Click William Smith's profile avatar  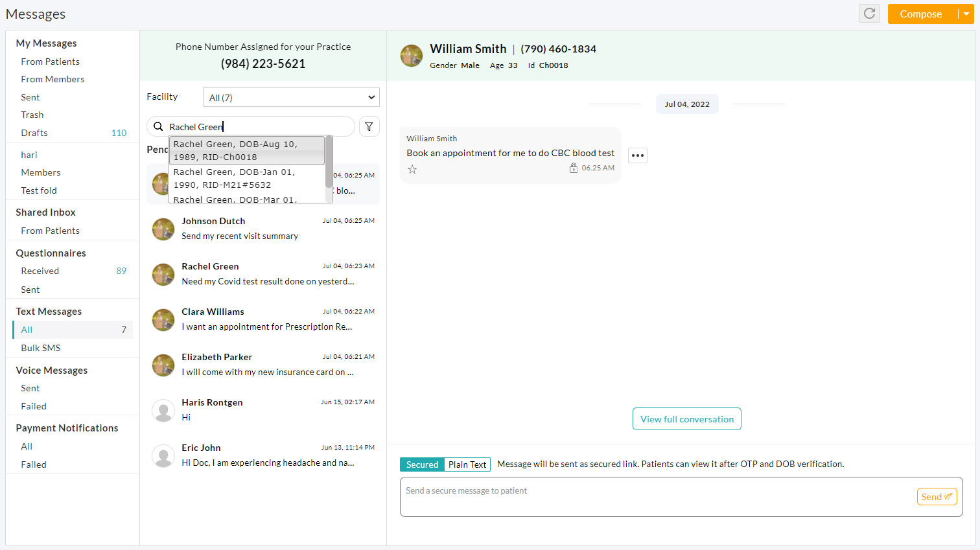(412, 56)
